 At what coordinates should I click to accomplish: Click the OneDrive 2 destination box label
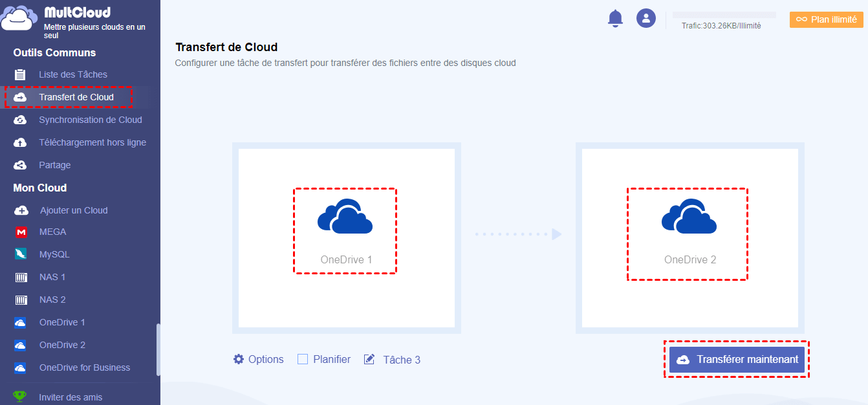click(x=690, y=260)
